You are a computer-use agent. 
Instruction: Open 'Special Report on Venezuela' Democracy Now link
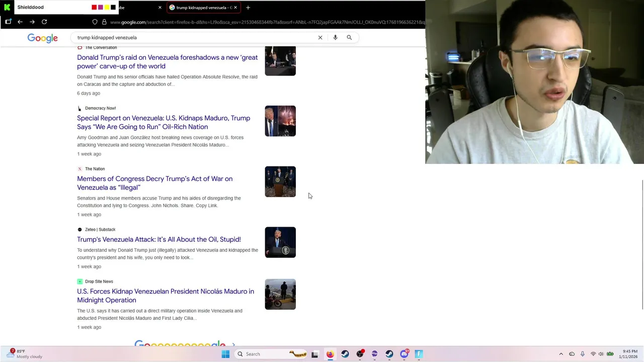pyautogui.click(x=164, y=122)
